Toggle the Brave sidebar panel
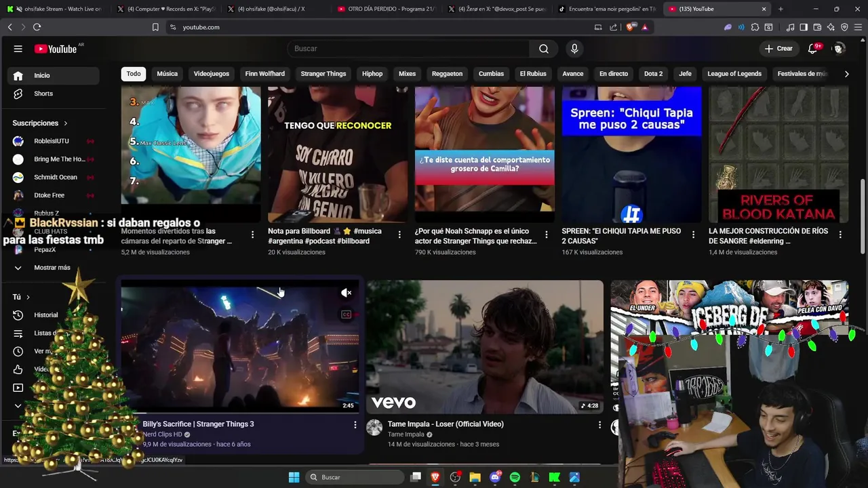Viewport: 868px width, 488px height. (804, 27)
